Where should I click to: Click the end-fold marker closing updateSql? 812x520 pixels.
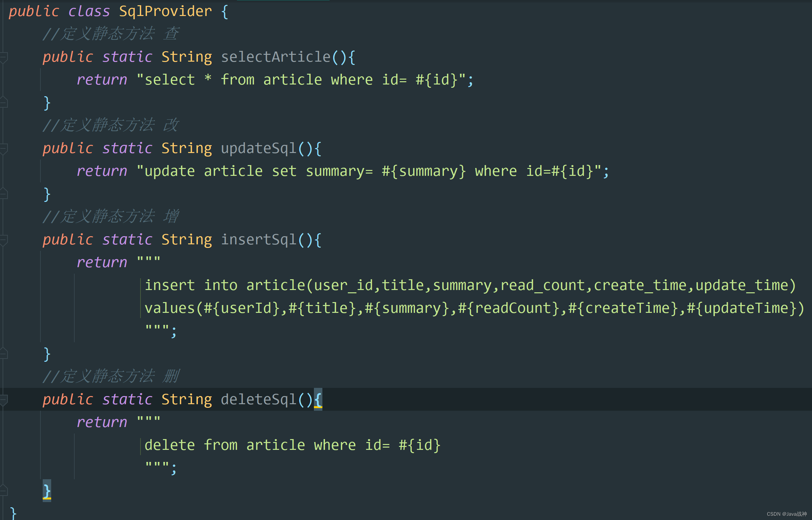[x=4, y=194]
